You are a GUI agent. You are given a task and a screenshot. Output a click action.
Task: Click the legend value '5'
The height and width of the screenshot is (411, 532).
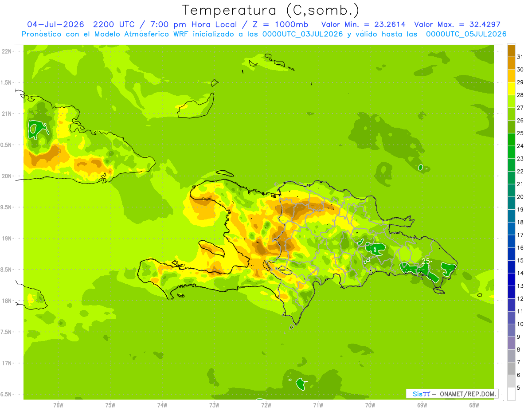[x=519, y=388]
